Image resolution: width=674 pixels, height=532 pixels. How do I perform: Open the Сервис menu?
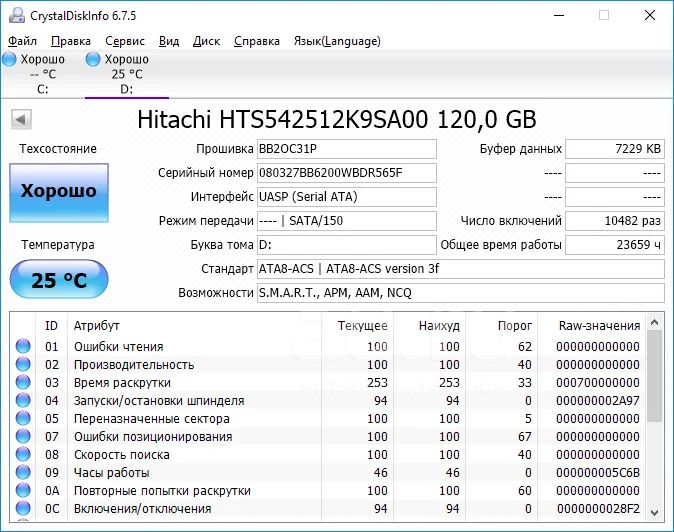[125, 41]
